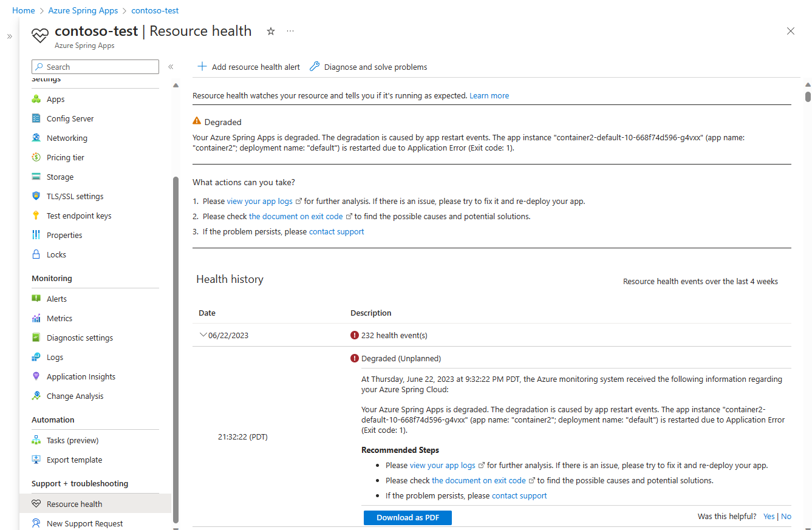The height and width of the screenshot is (530, 812).
Task: Open the top 'the document on exit code' link
Action: click(296, 216)
